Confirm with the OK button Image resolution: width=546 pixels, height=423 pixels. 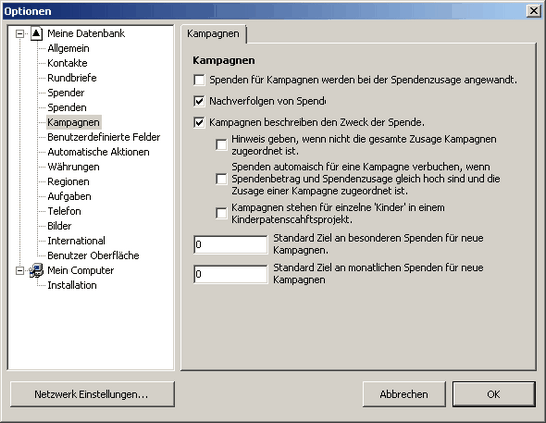[494, 394]
